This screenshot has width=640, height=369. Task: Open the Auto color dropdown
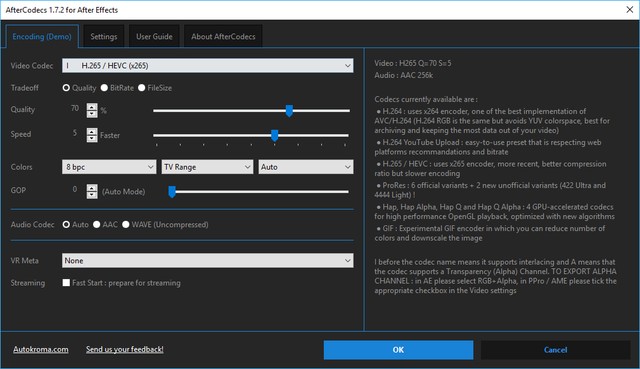coord(306,167)
